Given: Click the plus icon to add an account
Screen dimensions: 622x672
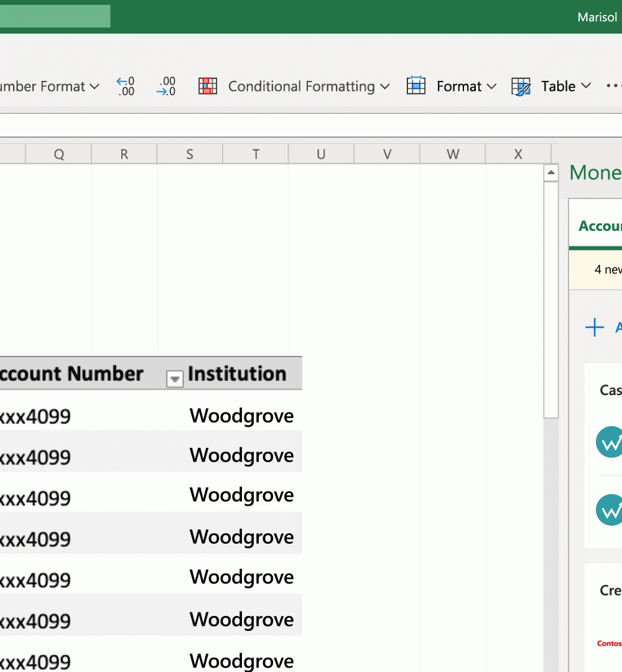Looking at the screenshot, I should 595,327.
